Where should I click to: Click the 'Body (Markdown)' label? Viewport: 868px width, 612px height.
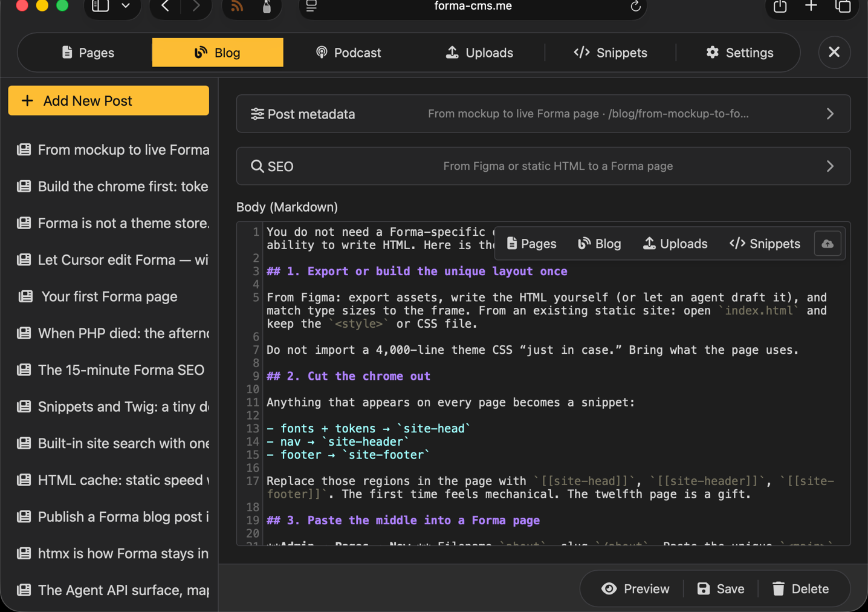coord(287,207)
